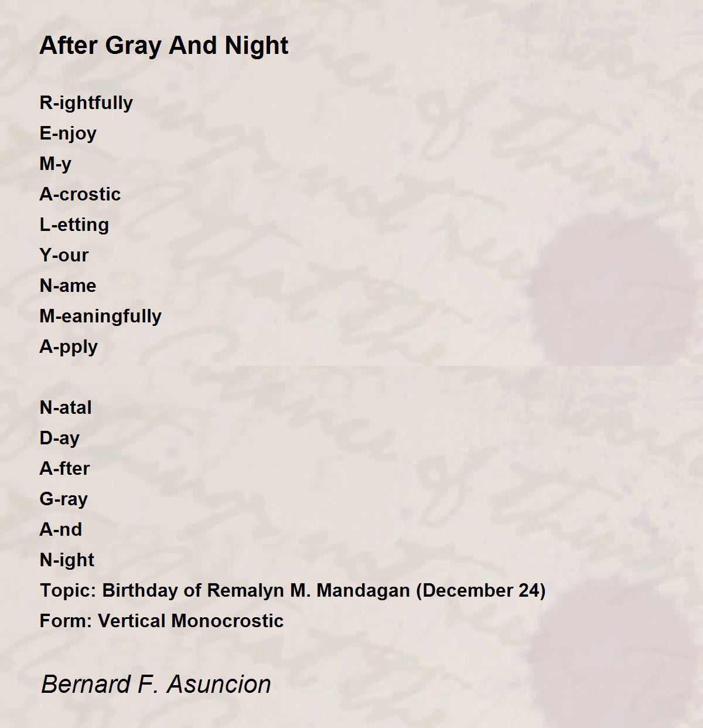Click the line L-etting
This screenshot has width=703, height=728.
74,225
